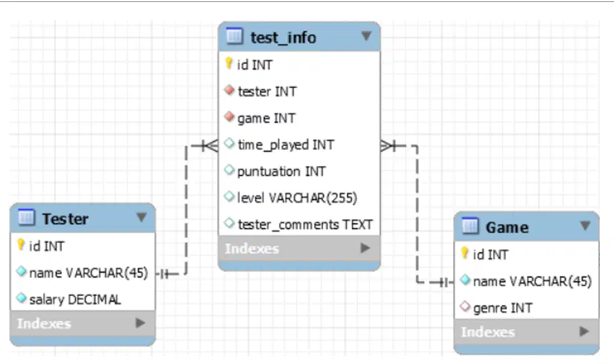The height and width of the screenshot is (364, 614).
Task: Click the Indexes label in Game table
Action: [487, 332]
